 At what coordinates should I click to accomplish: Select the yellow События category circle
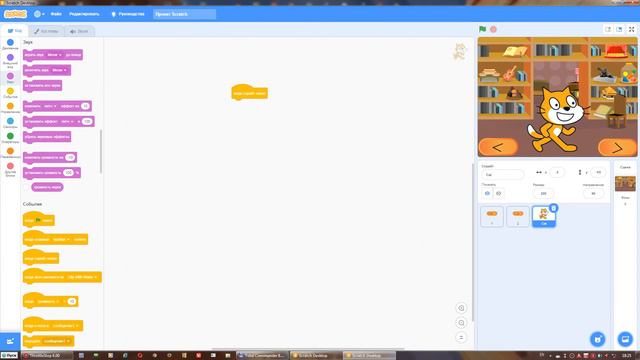tap(10, 91)
